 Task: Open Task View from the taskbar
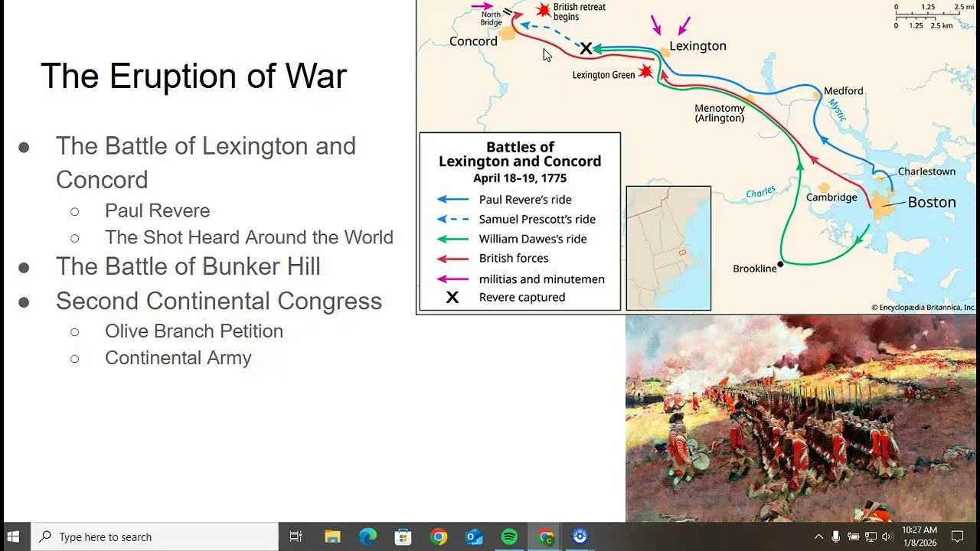coord(296,536)
